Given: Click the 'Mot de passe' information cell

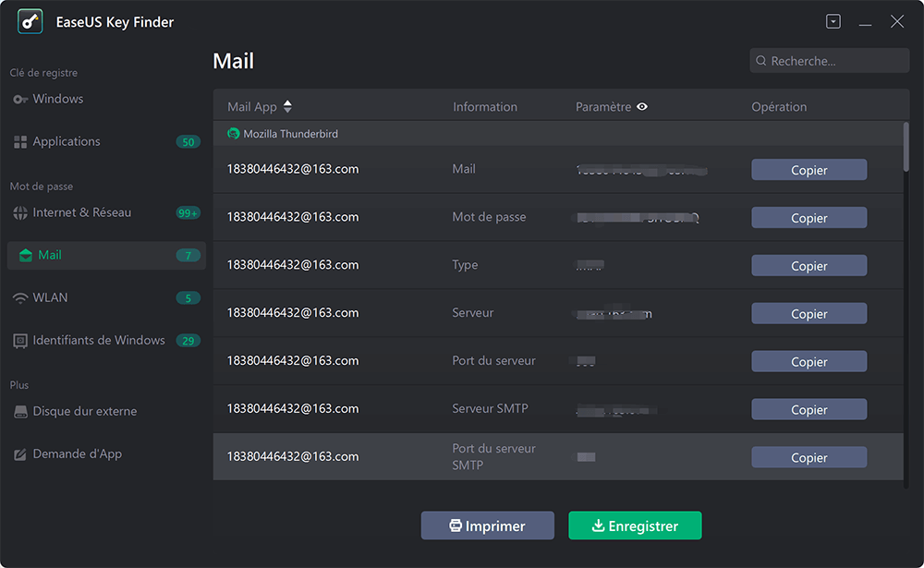Looking at the screenshot, I should [x=489, y=217].
